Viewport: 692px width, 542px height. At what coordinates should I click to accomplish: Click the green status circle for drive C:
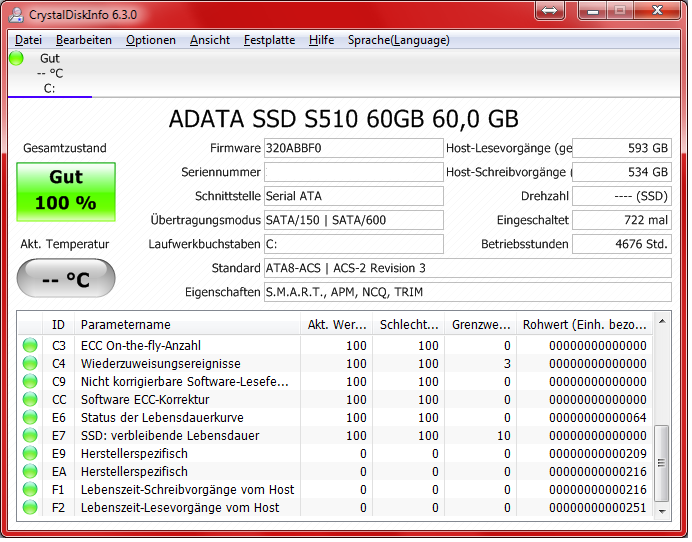[16, 58]
